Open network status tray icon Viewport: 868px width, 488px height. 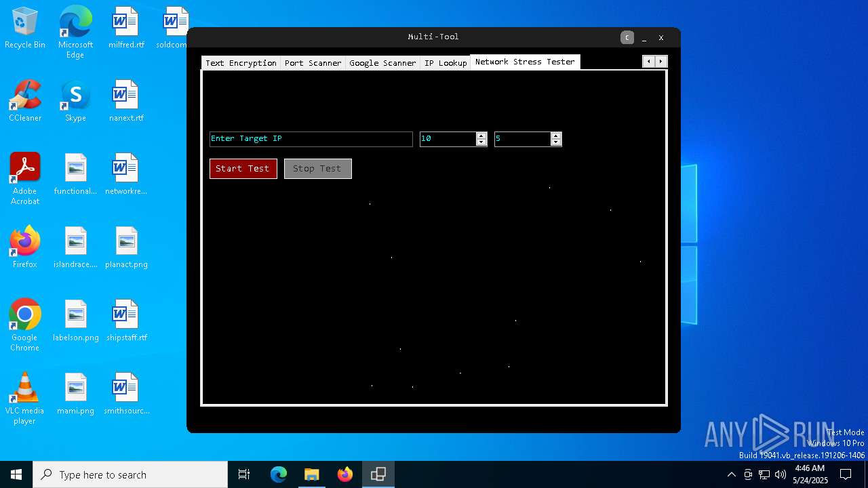pos(764,474)
